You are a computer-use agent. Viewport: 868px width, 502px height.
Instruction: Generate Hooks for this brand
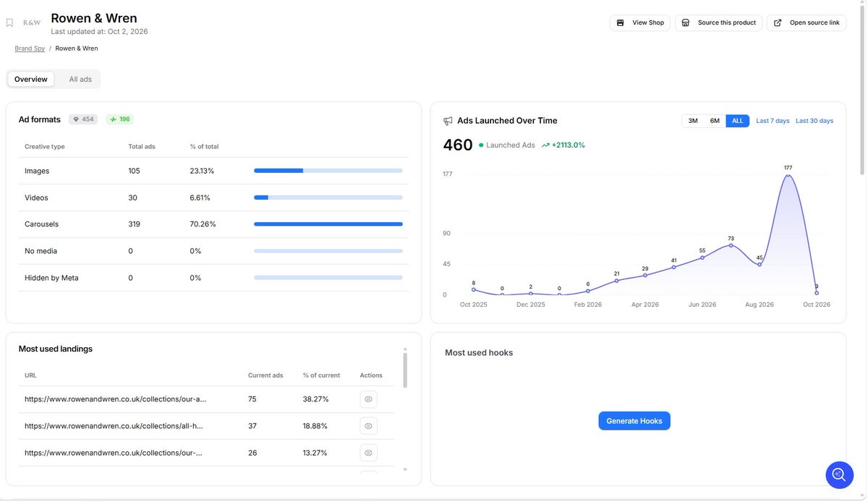(x=634, y=421)
